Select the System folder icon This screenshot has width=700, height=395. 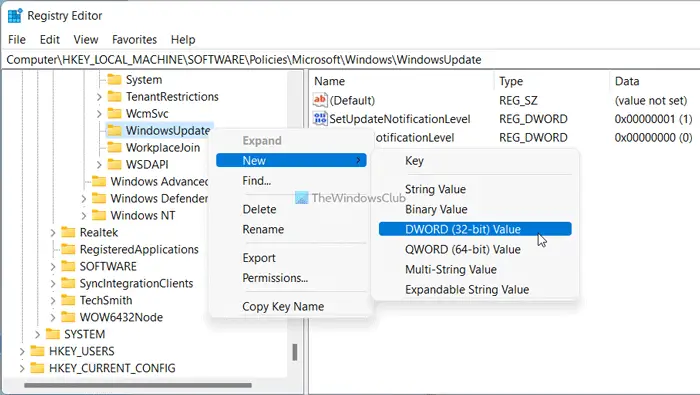point(114,80)
